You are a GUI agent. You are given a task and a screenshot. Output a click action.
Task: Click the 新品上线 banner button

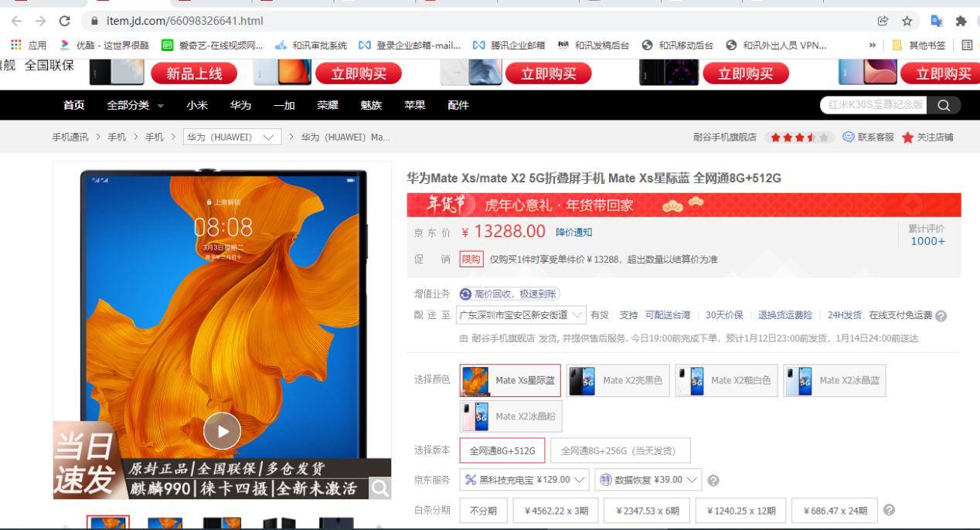[196, 73]
